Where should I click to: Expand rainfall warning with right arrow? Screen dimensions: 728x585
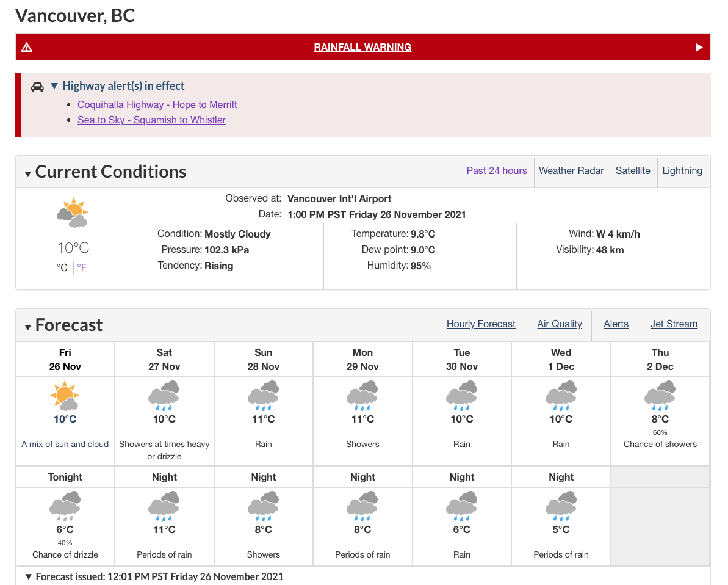[699, 48]
